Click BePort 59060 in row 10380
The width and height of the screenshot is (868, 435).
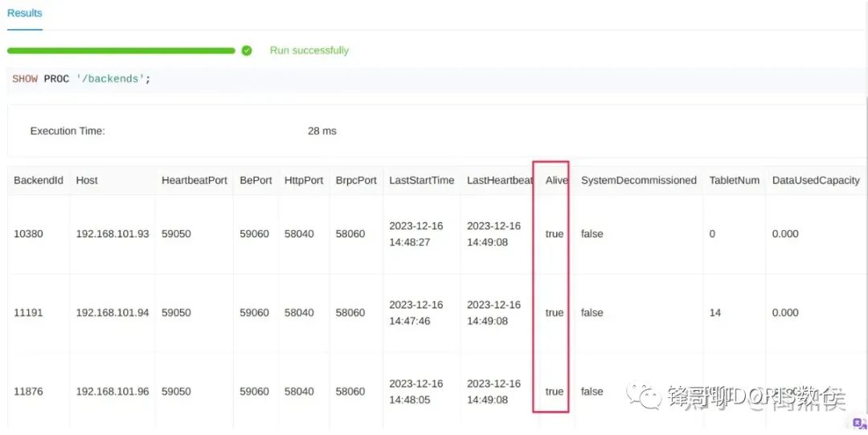(254, 234)
